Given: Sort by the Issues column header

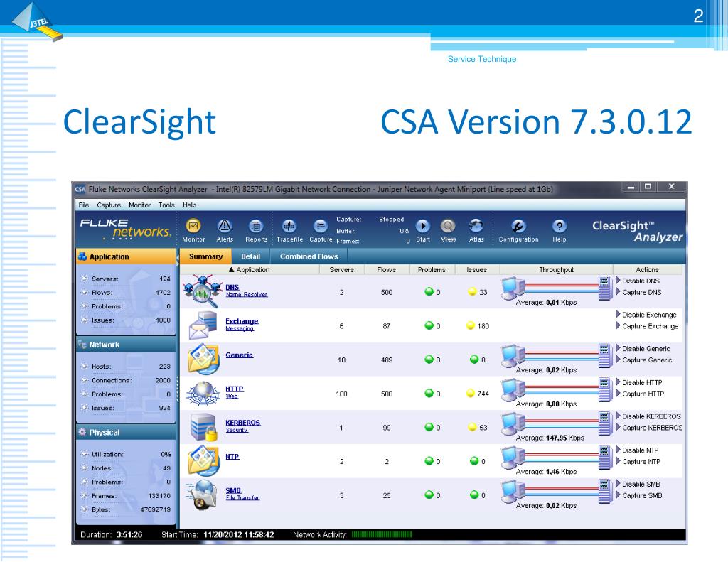Looking at the screenshot, I should tap(477, 269).
